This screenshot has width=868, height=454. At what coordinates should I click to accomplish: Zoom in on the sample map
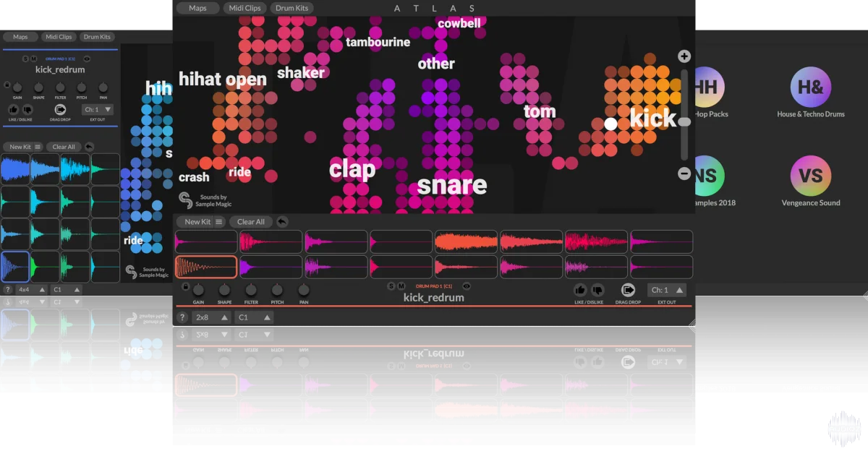684,56
